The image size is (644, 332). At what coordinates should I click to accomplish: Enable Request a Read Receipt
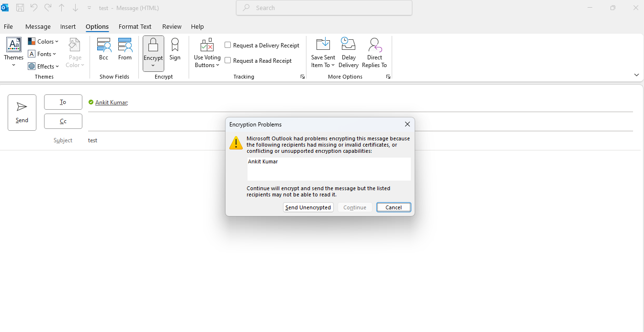[x=228, y=60]
